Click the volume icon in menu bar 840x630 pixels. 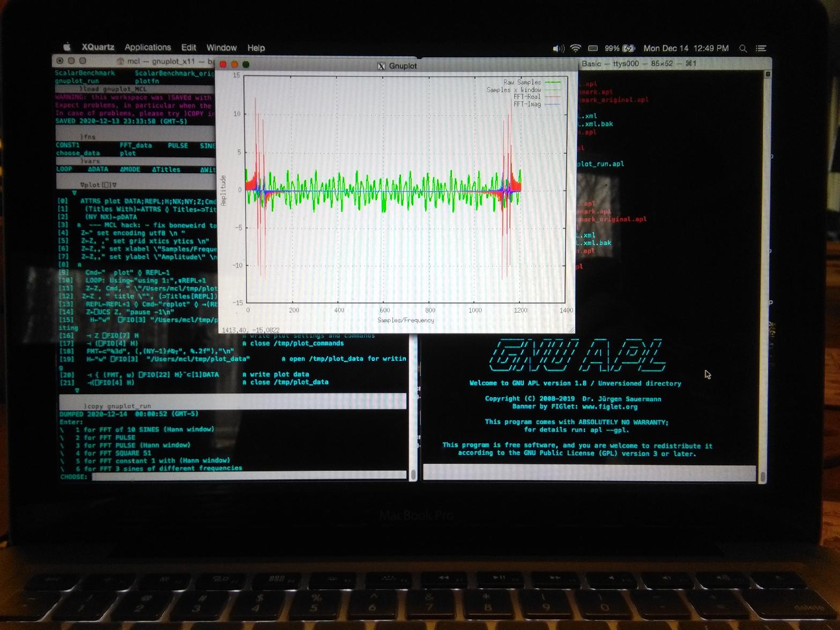point(558,48)
